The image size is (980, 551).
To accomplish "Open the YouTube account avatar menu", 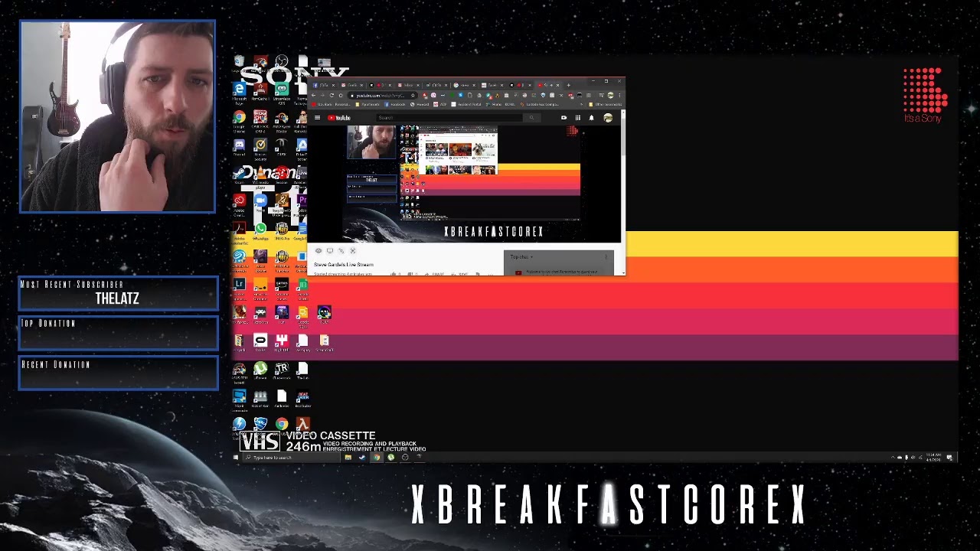I will (608, 118).
